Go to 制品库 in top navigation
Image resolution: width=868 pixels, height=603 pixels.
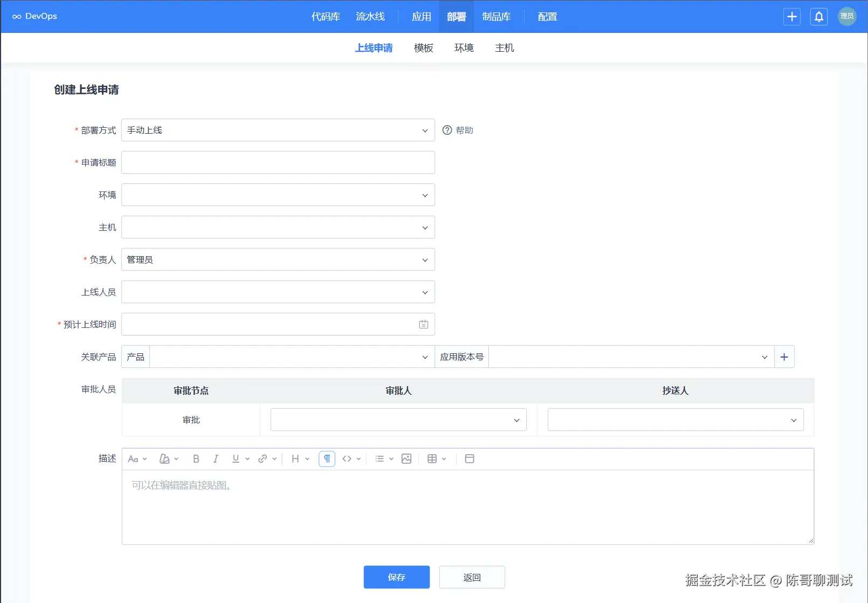[497, 17]
